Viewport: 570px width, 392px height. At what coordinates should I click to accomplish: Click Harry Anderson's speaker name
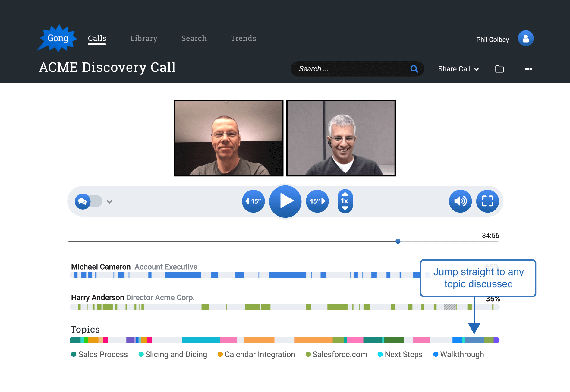tap(97, 298)
